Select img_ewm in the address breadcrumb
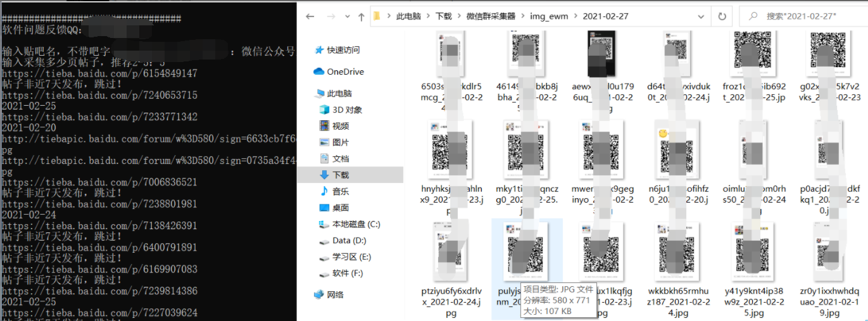The width and height of the screenshot is (868, 321). click(550, 16)
